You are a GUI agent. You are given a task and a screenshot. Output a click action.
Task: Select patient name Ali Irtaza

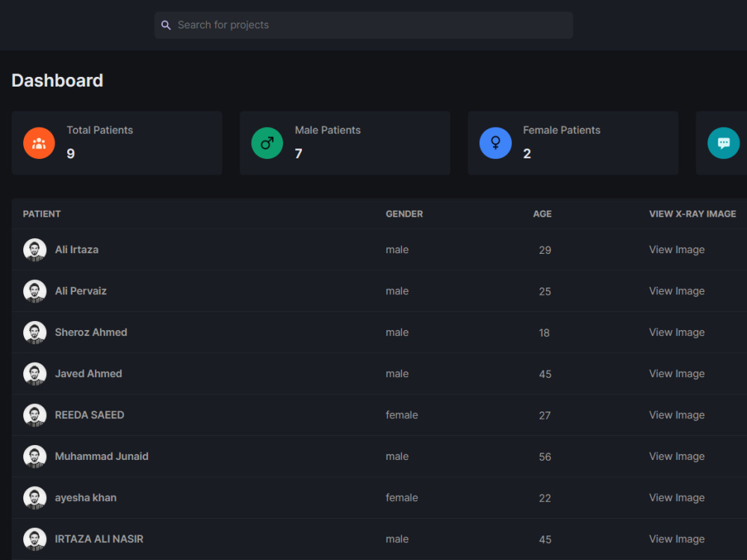click(x=77, y=249)
